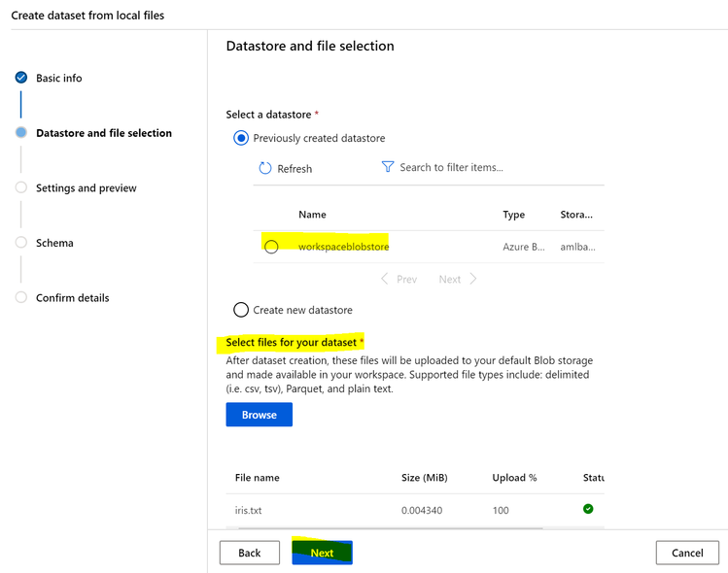Image resolution: width=728 pixels, height=573 pixels.
Task: Go to next page of datastores
Action: click(x=458, y=279)
